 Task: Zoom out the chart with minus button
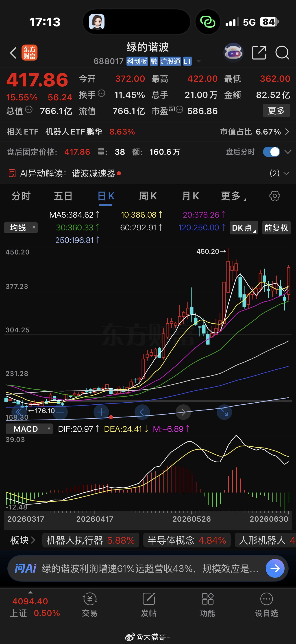pos(60,412)
